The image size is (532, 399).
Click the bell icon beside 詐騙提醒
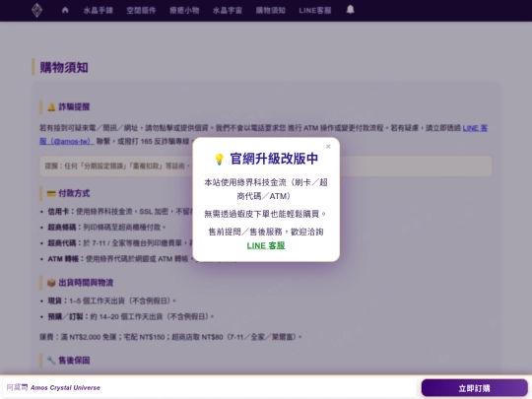[x=51, y=107]
